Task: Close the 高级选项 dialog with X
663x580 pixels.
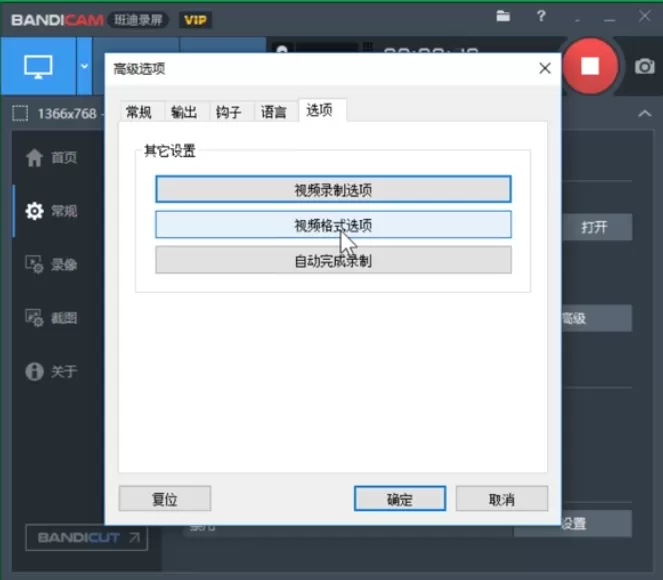Action: [545, 68]
